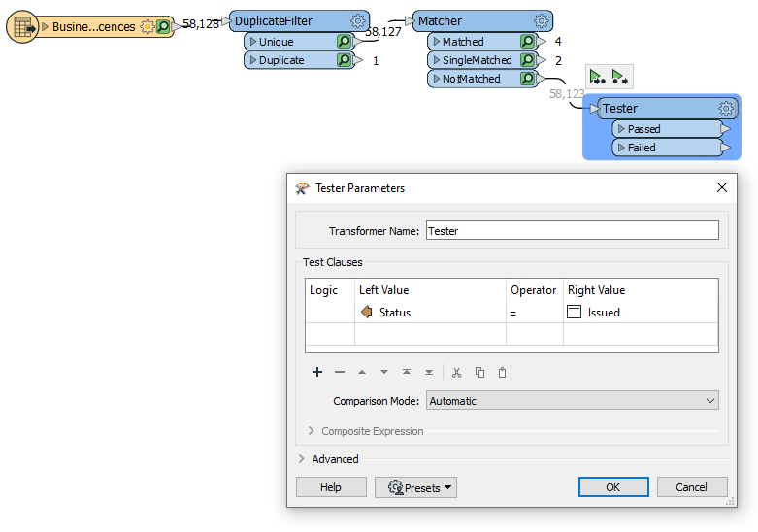Viewport: 758px width, 532px height.
Task: Expand the Composite Expression section
Action: point(312,431)
